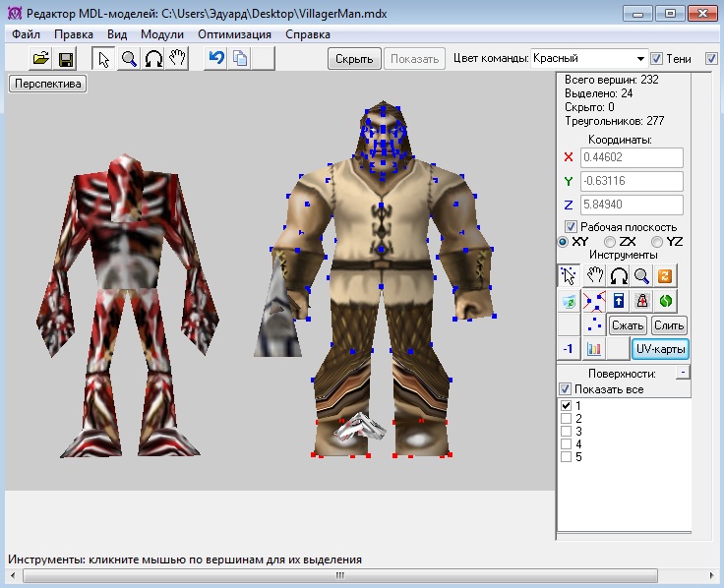Select the ZX plane radio button
Image resolution: width=724 pixels, height=588 pixels.
tap(610, 242)
